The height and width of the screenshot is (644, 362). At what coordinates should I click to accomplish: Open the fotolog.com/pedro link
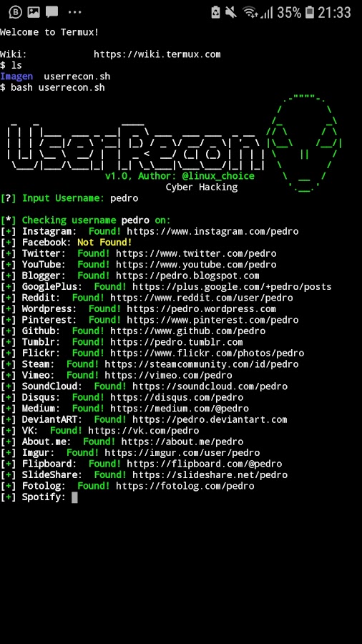coord(185,486)
